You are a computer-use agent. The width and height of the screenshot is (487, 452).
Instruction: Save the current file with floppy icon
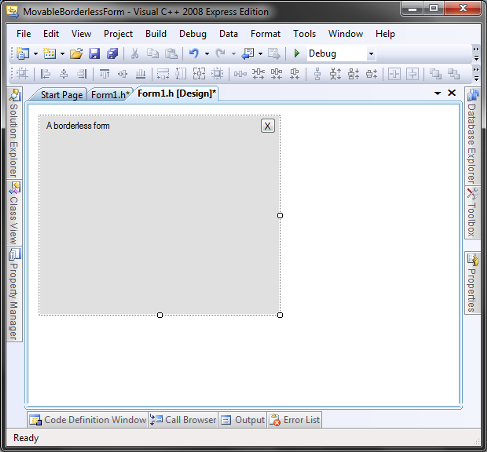[x=95, y=54]
